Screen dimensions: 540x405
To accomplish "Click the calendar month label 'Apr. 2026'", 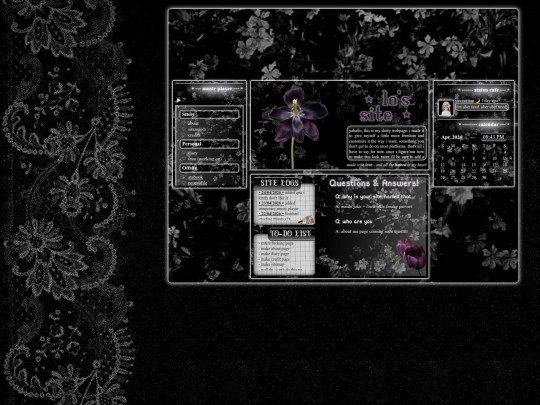I will pos(452,137).
